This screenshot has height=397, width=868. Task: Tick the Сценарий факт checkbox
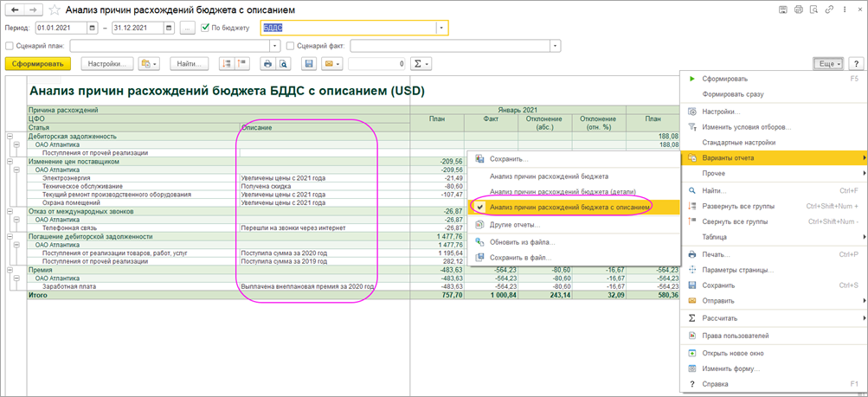[x=290, y=46]
